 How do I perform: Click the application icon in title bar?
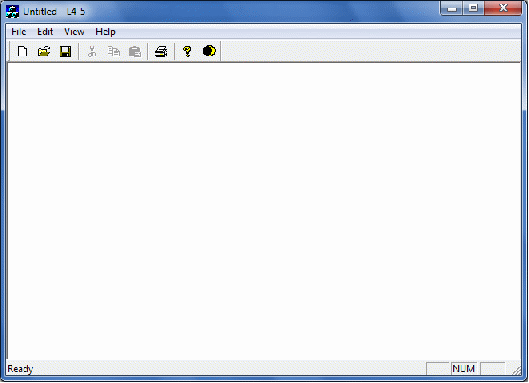(x=12, y=11)
